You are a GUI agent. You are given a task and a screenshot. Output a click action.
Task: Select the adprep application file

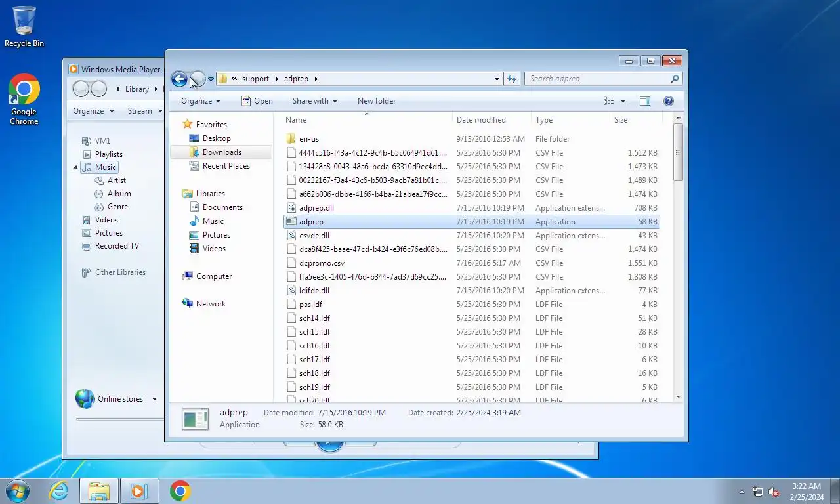coord(471,222)
